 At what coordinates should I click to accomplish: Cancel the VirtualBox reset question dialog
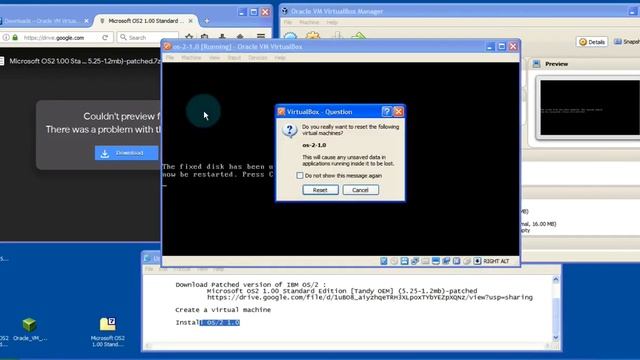pos(360,190)
